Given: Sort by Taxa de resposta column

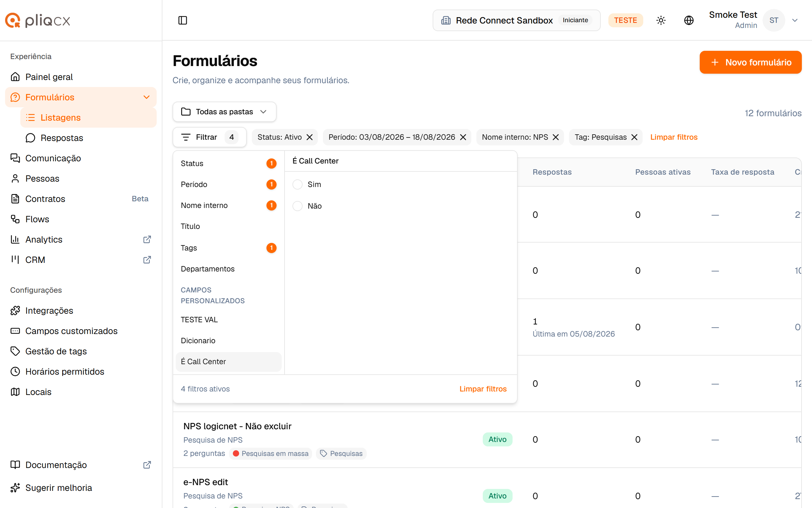Looking at the screenshot, I should point(742,172).
